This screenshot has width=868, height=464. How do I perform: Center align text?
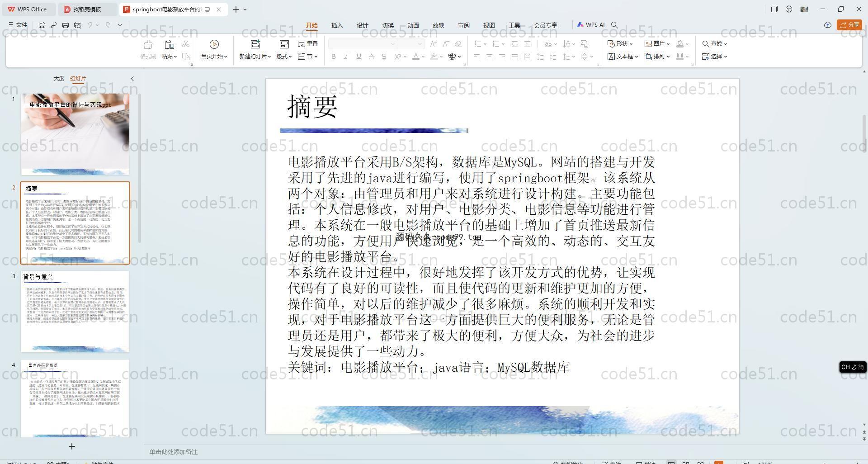[489, 57]
